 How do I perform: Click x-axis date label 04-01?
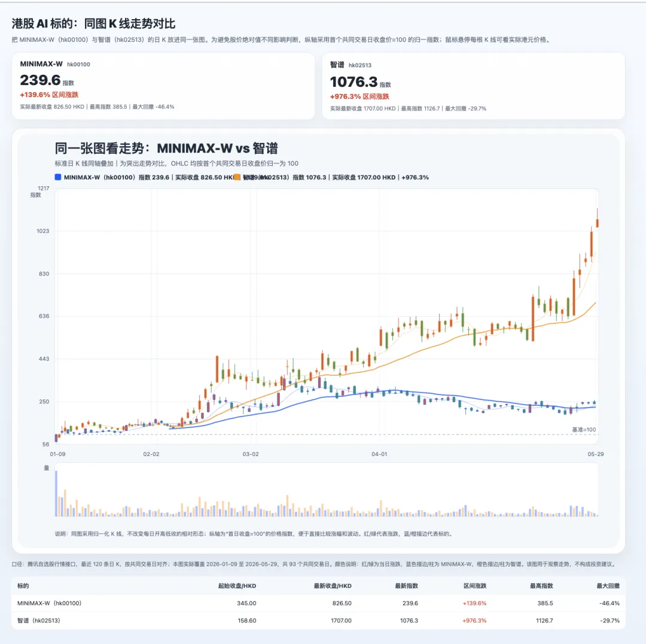click(379, 454)
